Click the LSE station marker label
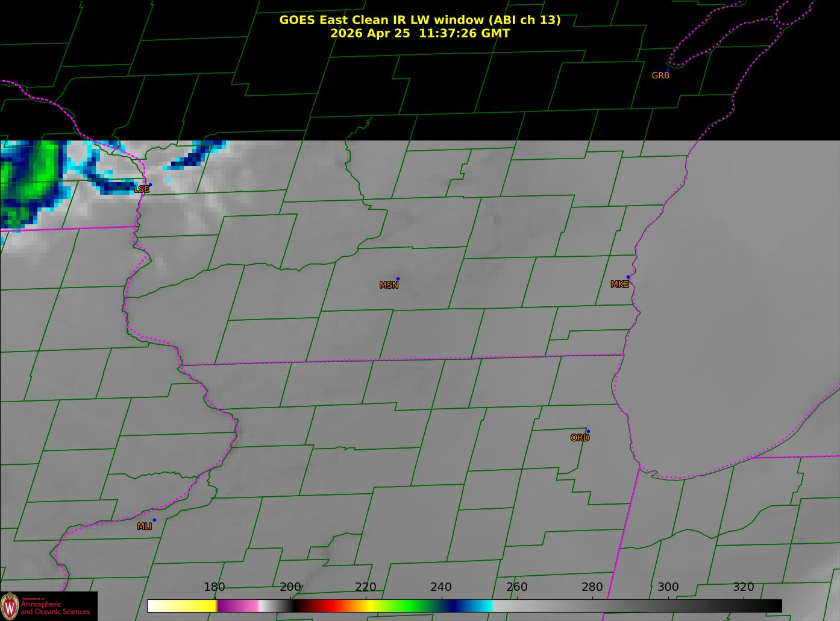The height and width of the screenshot is (621, 840). coord(142,189)
